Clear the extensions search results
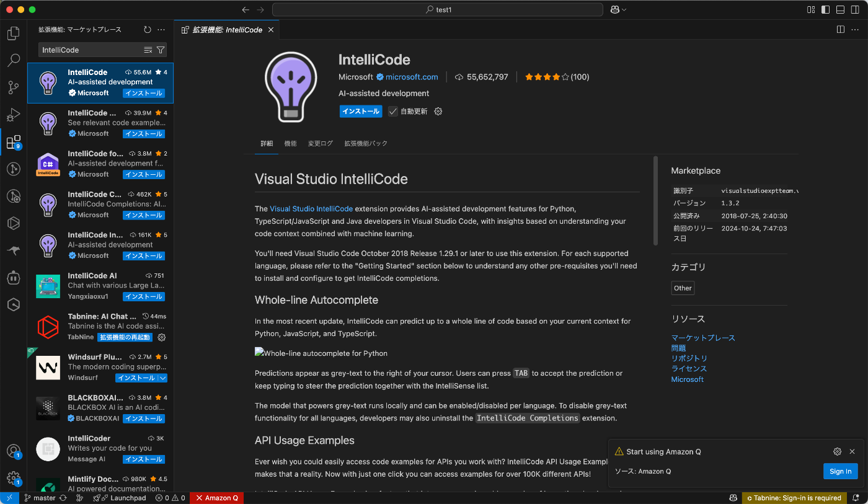This screenshot has width=868, height=504. [x=148, y=50]
